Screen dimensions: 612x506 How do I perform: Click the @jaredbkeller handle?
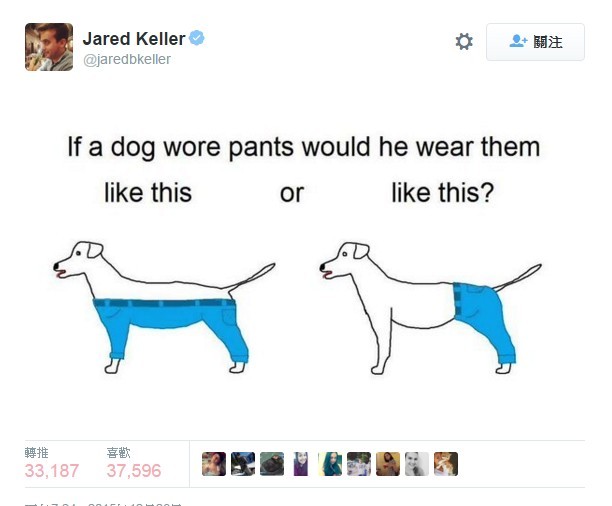[x=127, y=59]
